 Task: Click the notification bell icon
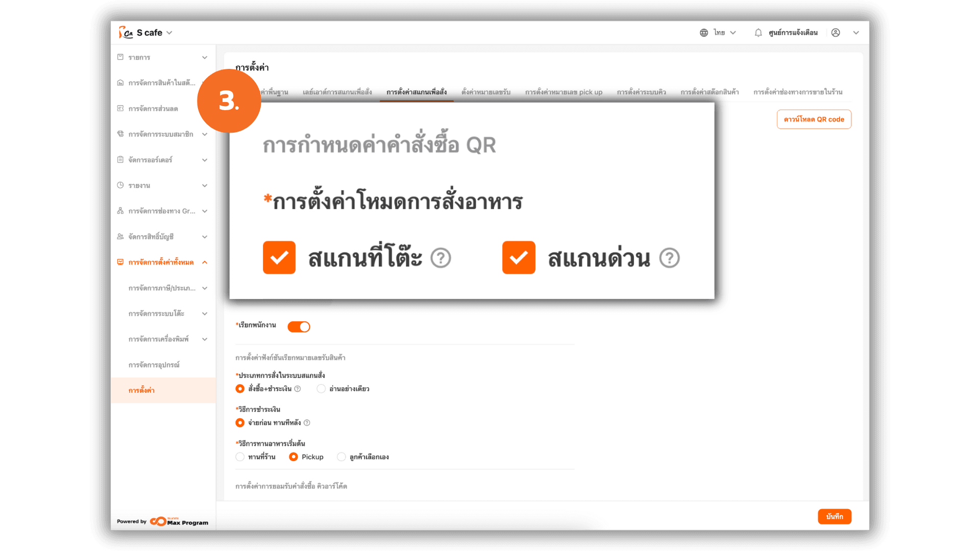pyautogui.click(x=758, y=33)
